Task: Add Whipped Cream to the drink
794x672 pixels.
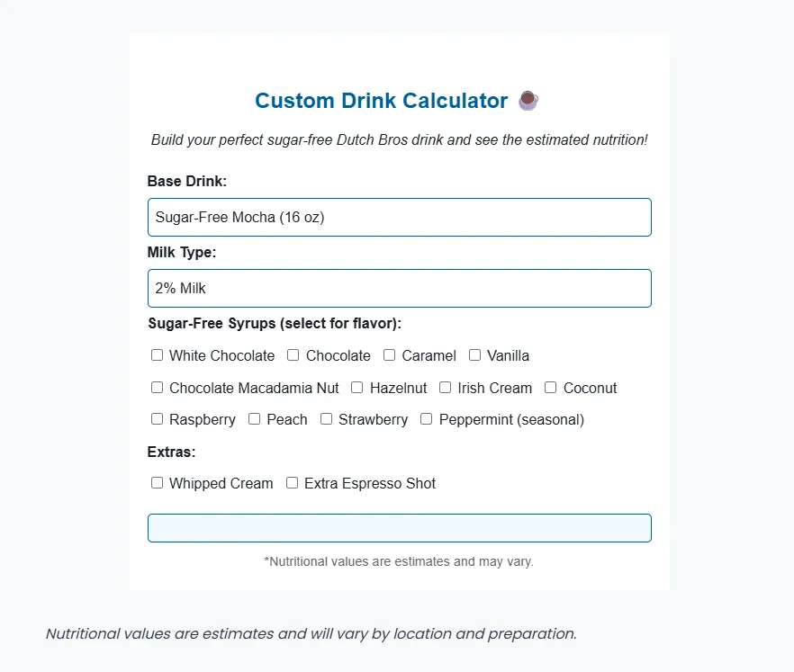Action: pyautogui.click(x=157, y=483)
